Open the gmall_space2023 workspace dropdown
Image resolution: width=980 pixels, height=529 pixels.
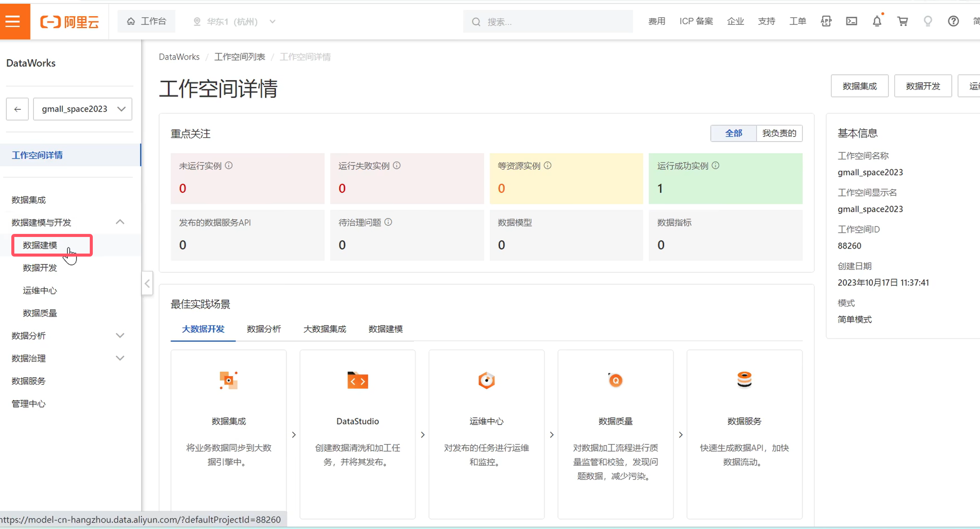pos(83,109)
